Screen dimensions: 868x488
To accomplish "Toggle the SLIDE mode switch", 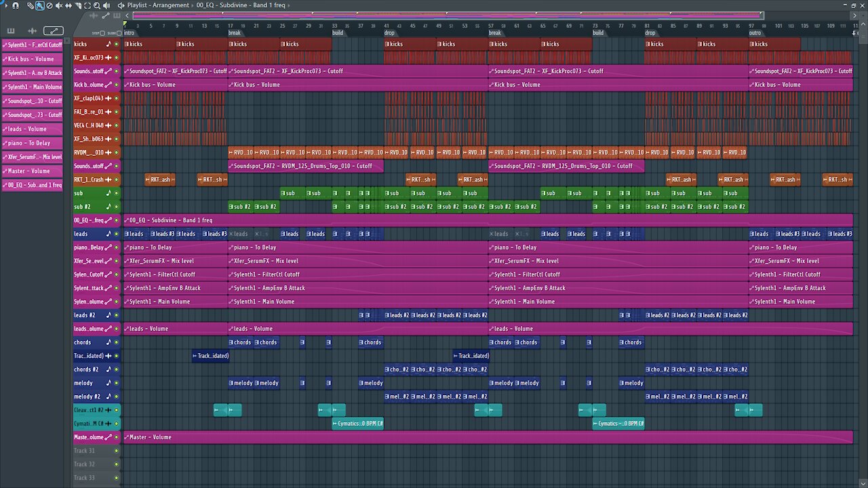I will (119, 33).
